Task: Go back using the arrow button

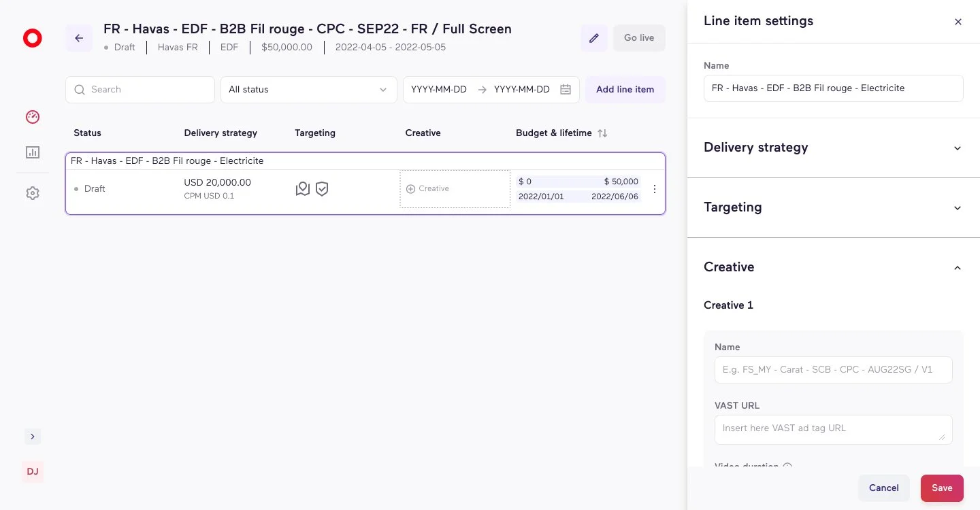Action: point(79,38)
